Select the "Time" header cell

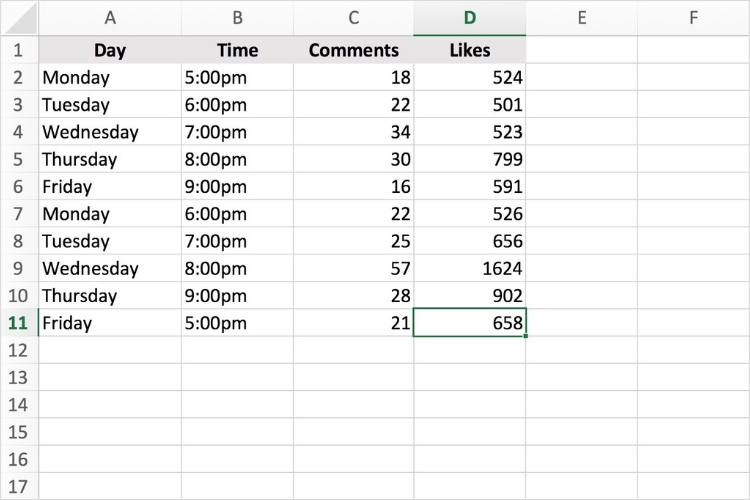pos(237,50)
